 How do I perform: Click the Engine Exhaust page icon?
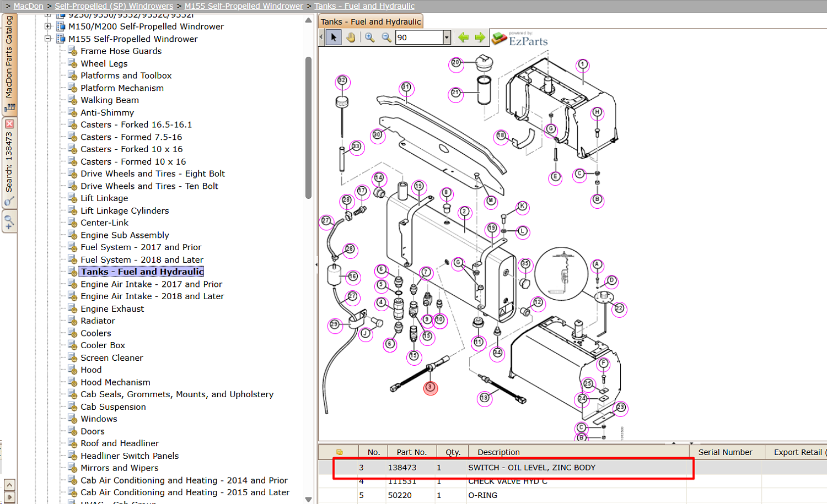(72, 308)
